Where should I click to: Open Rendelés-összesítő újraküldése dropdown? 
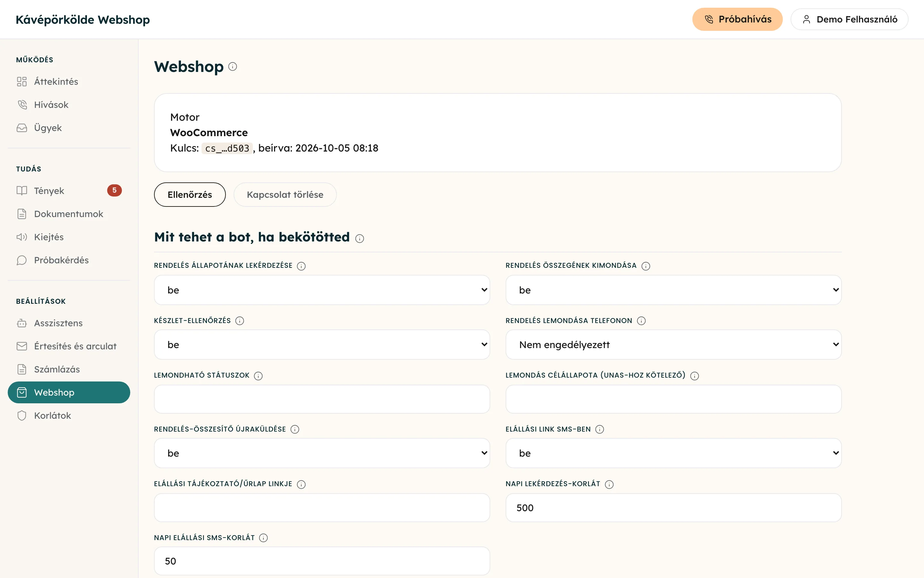(x=322, y=453)
